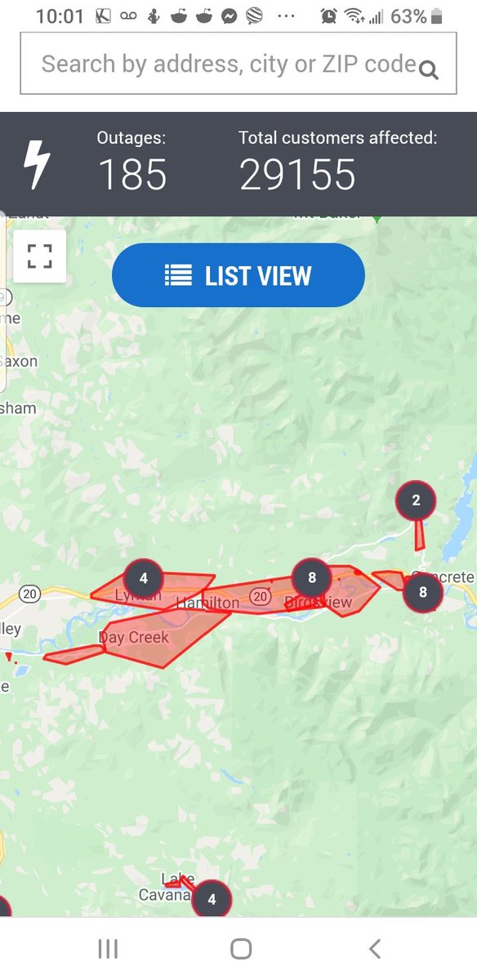477x980 pixels.
Task: Tap the Outages count 185
Action: 132,175
